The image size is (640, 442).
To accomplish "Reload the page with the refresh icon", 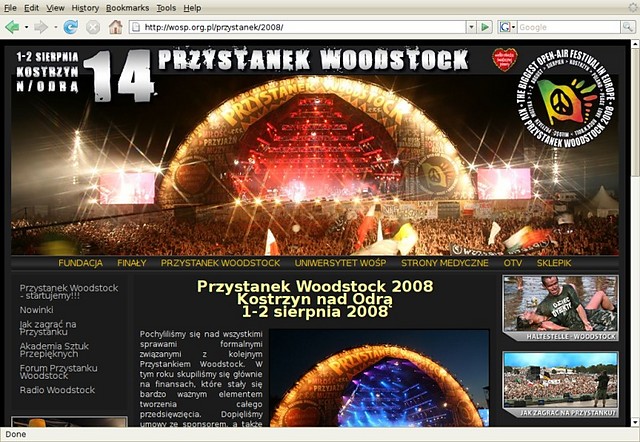I will [x=70, y=27].
